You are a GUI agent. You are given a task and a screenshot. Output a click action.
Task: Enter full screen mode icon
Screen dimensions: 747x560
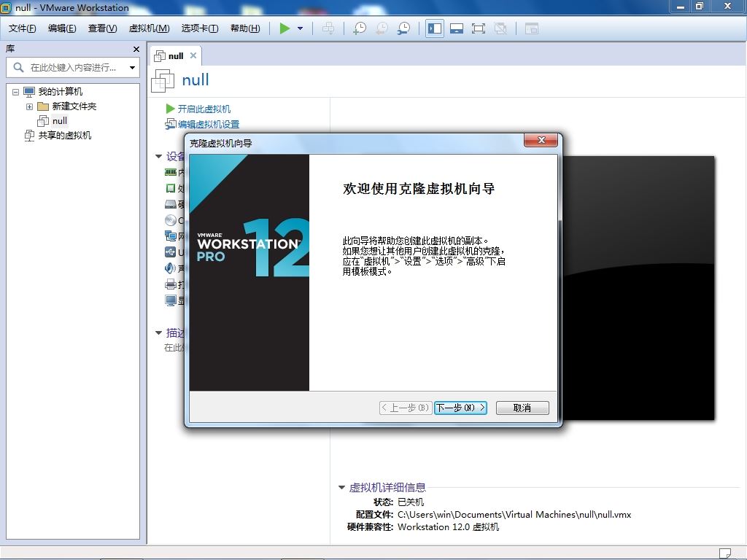(479, 28)
